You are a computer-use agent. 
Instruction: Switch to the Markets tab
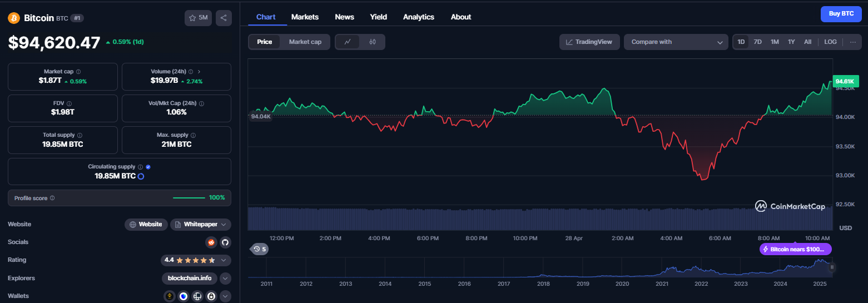click(x=305, y=17)
